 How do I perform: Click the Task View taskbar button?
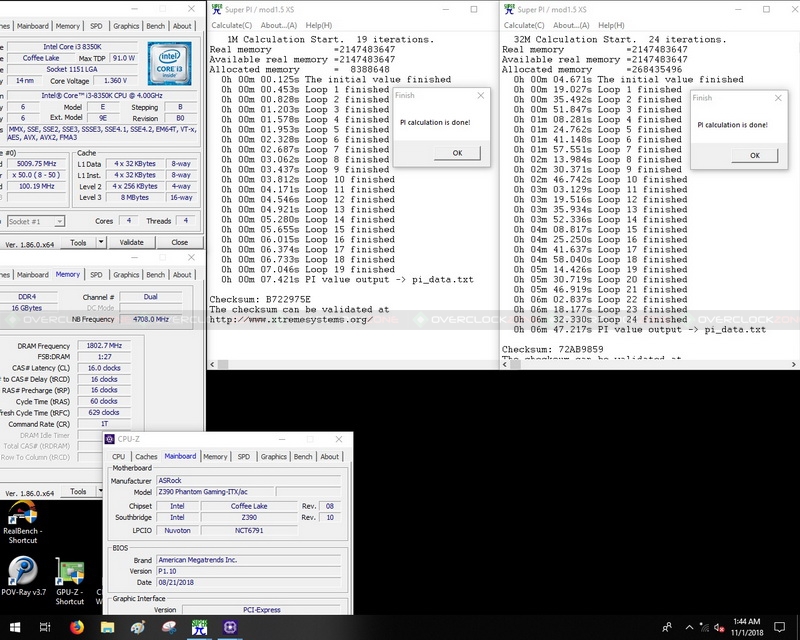pyautogui.click(x=45, y=627)
